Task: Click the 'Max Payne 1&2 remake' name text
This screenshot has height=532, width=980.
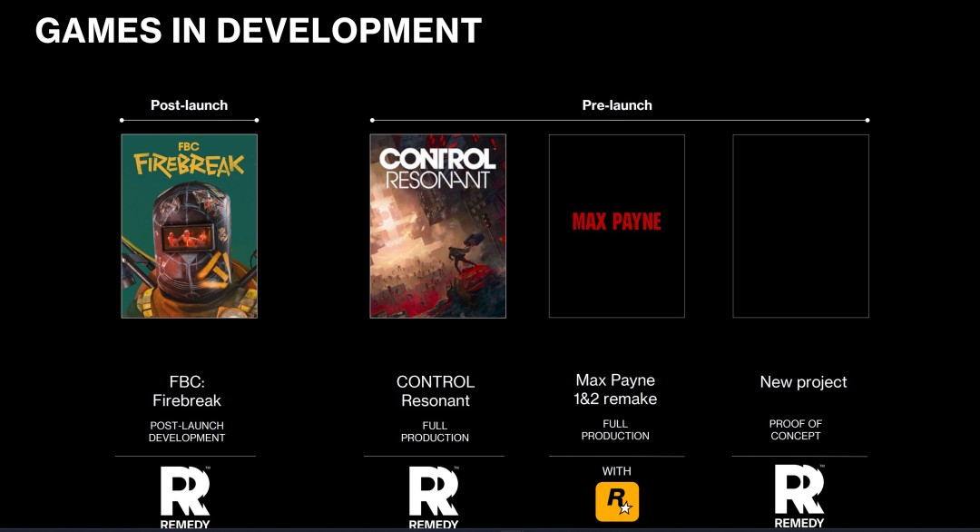Action: point(615,389)
